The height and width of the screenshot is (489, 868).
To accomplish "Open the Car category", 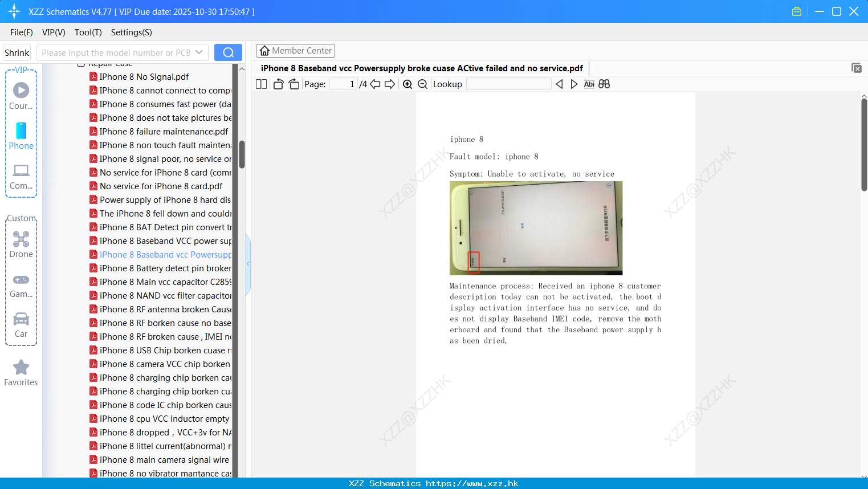I will click(21, 325).
